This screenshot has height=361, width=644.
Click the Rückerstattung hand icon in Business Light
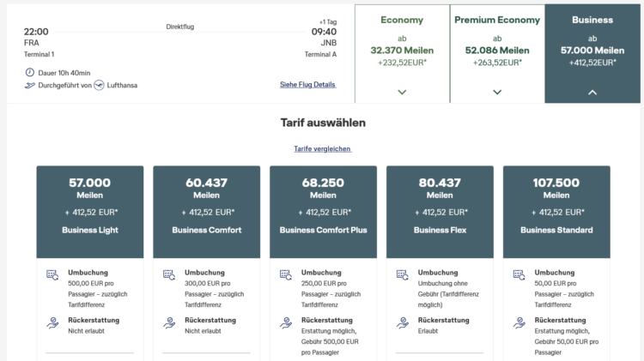click(52, 323)
